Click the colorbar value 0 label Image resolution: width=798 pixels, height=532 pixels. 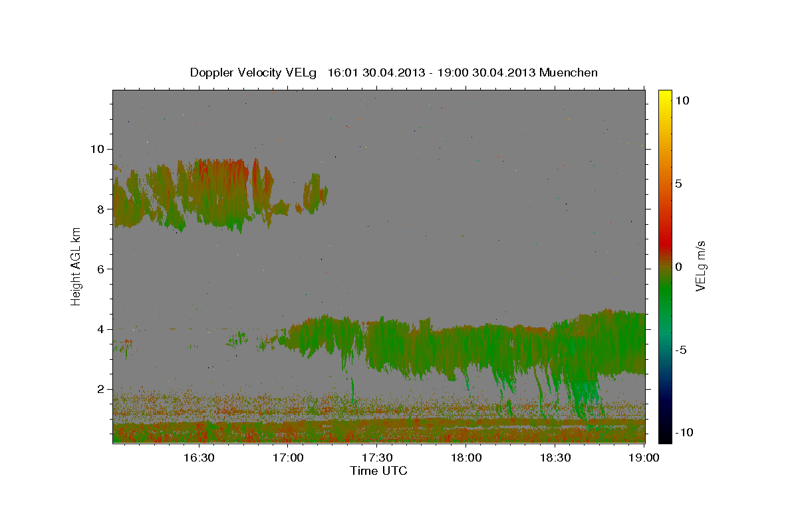click(679, 267)
